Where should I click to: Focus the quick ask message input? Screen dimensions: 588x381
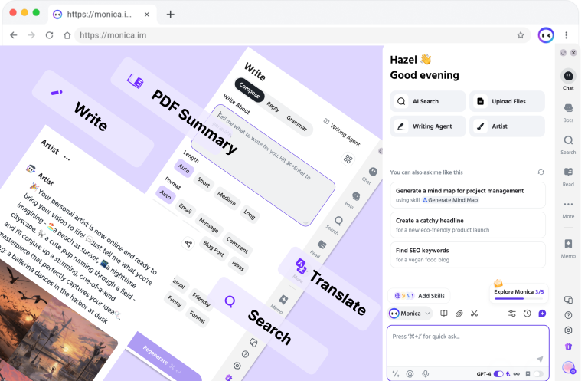(x=468, y=345)
